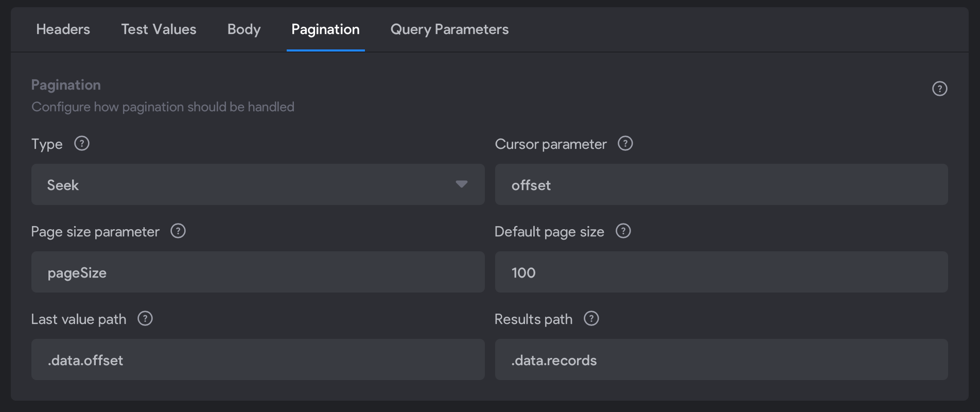
Task: Open the Type dropdown showing Seek
Action: (x=258, y=184)
